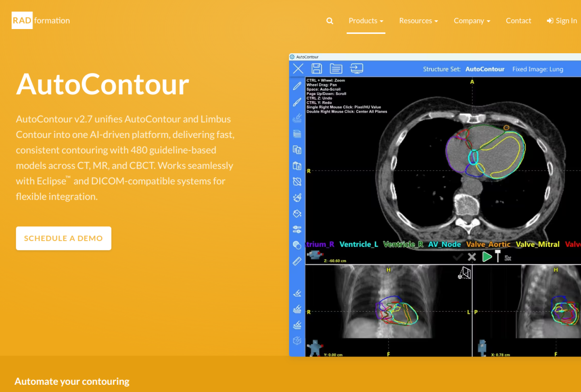Click the Y: 0.00 cm readout
Viewport: 581px width, 392px height.
pyautogui.click(x=333, y=355)
